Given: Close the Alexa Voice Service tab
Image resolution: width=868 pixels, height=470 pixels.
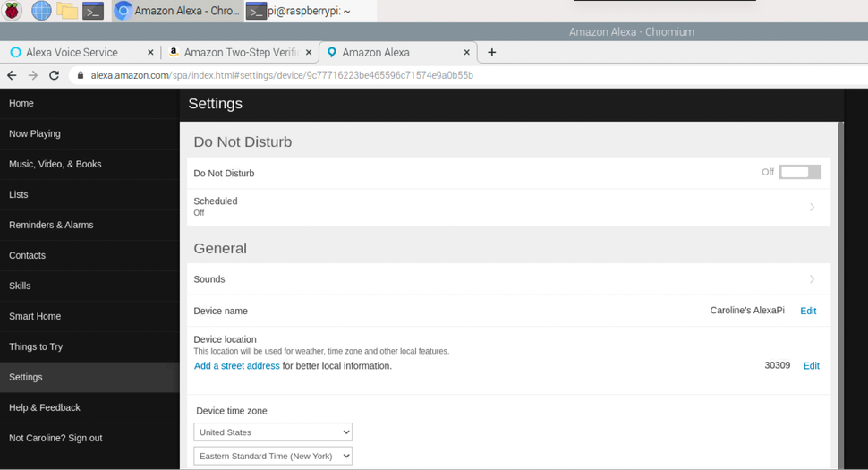Looking at the screenshot, I should (150, 52).
